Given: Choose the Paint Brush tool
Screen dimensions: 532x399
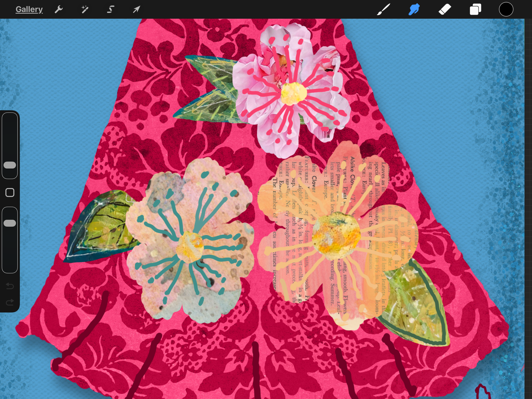Looking at the screenshot, I should click(x=383, y=9).
